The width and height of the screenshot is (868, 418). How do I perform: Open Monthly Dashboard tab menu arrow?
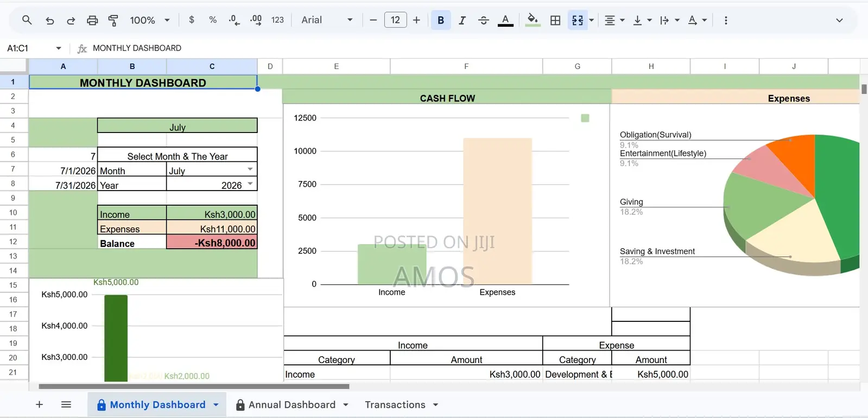[x=216, y=404]
